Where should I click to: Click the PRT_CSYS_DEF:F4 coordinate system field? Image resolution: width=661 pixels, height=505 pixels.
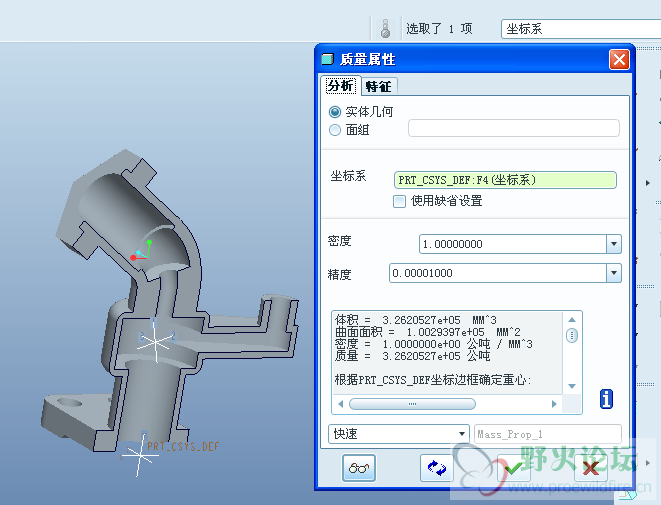tap(505, 180)
